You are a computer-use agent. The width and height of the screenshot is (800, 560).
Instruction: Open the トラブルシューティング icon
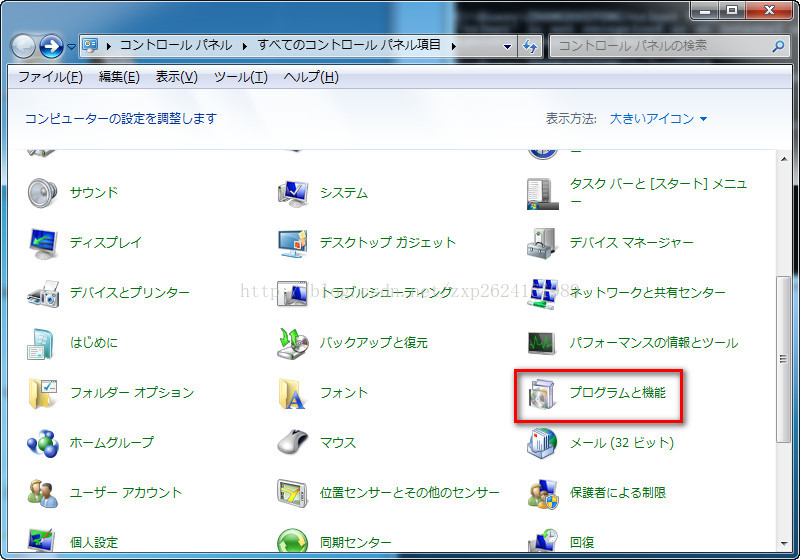pos(293,293)
